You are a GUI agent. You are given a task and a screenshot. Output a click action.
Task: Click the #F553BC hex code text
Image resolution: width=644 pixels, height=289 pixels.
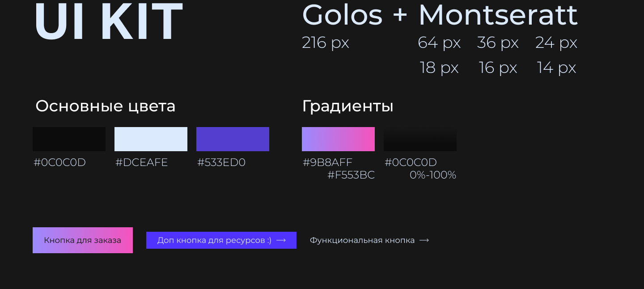(x=351, y=175)
